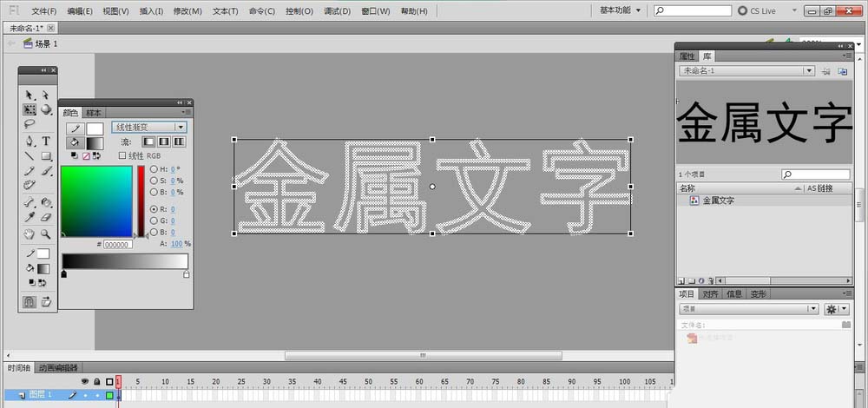
Task: Toggle Snap to Objects magnet
Action: pos(30,302)
